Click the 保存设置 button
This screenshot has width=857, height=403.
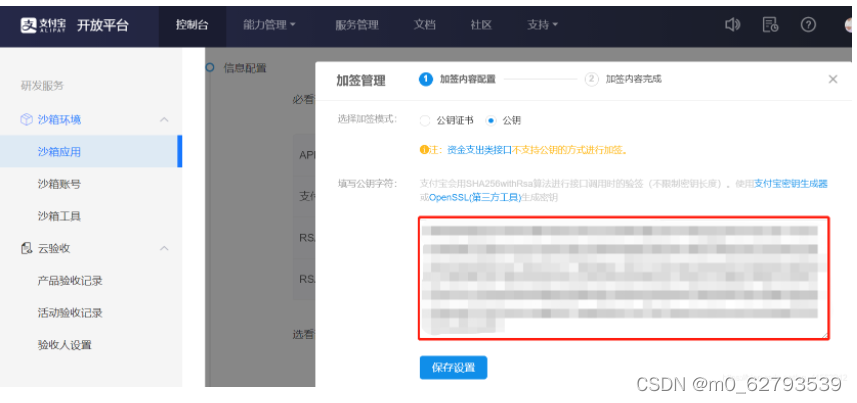coord(453,367)
